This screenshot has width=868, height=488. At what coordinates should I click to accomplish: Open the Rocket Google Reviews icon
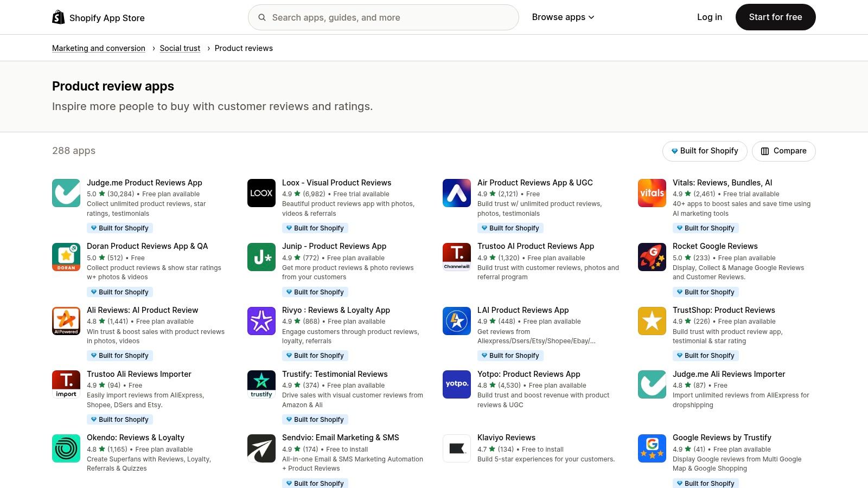tap(652, 257)
